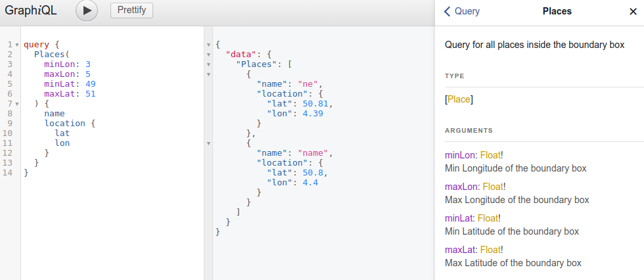
Task: Click the result value 4.39
Action: pyautogui.click(x=313, y=113)
